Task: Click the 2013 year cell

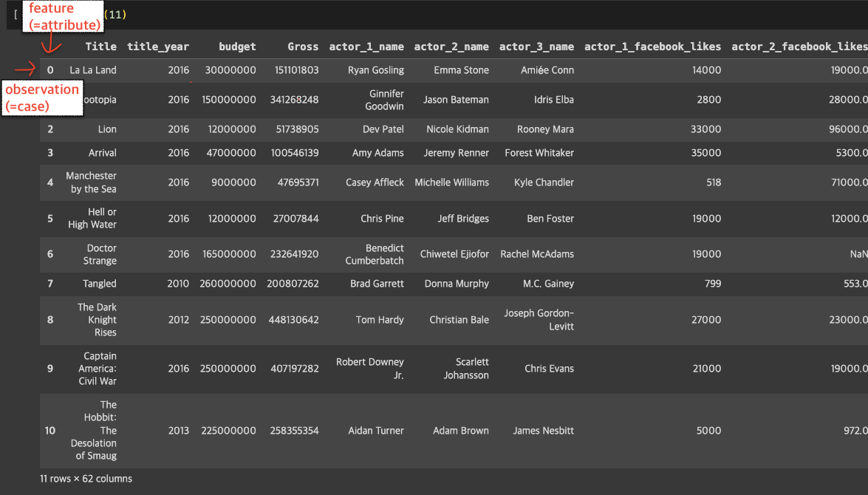Action: click(x=178, y=430)
